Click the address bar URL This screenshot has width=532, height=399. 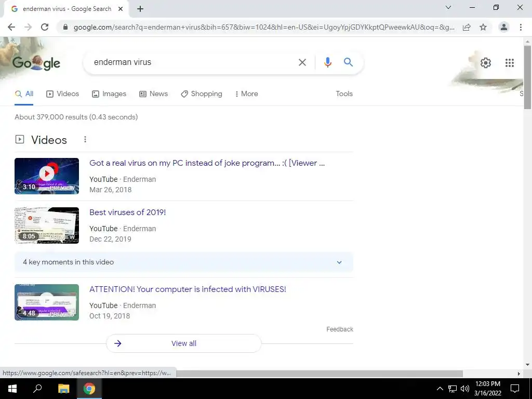point(264,27)
